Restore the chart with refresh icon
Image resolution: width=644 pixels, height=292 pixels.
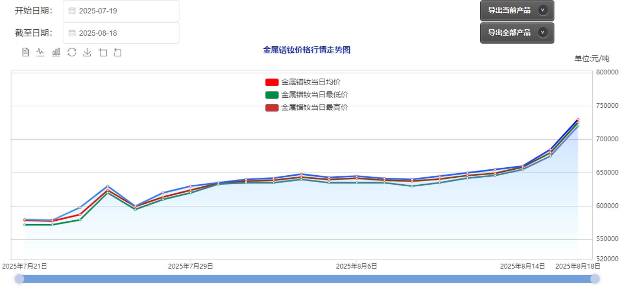pyautogui.click(x=72, y=52)
